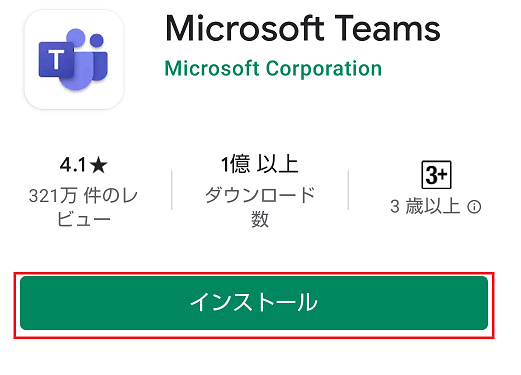521x375 pixels.
Task: Click the 4.1 rating number
Action: (73, 165)
